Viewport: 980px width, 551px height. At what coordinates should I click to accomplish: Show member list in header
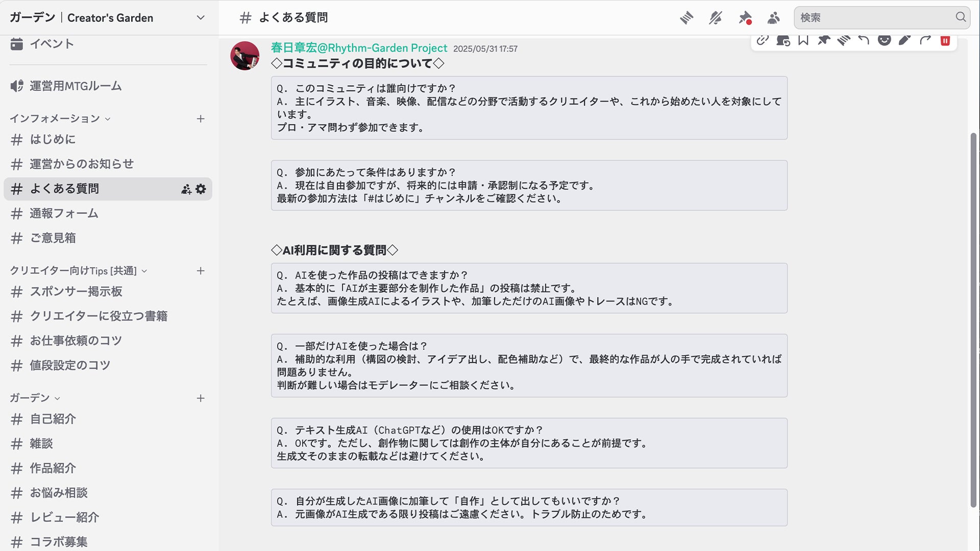coord(773,18)
